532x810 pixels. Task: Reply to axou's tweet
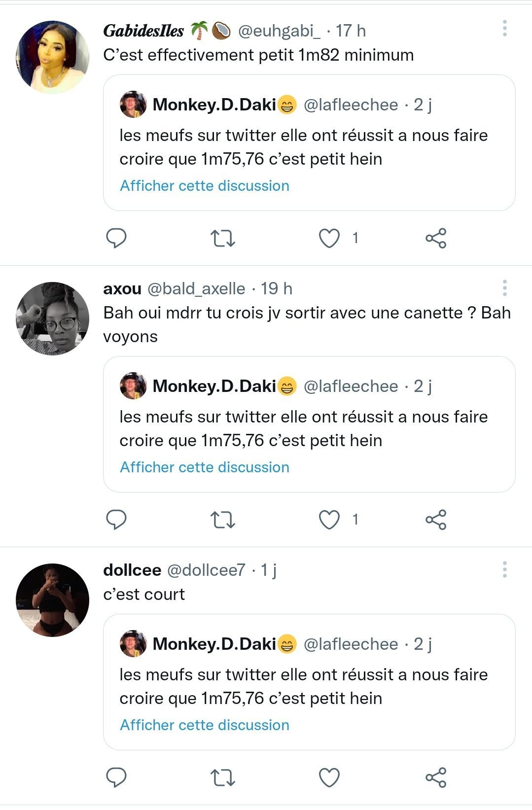click(116, 520)
